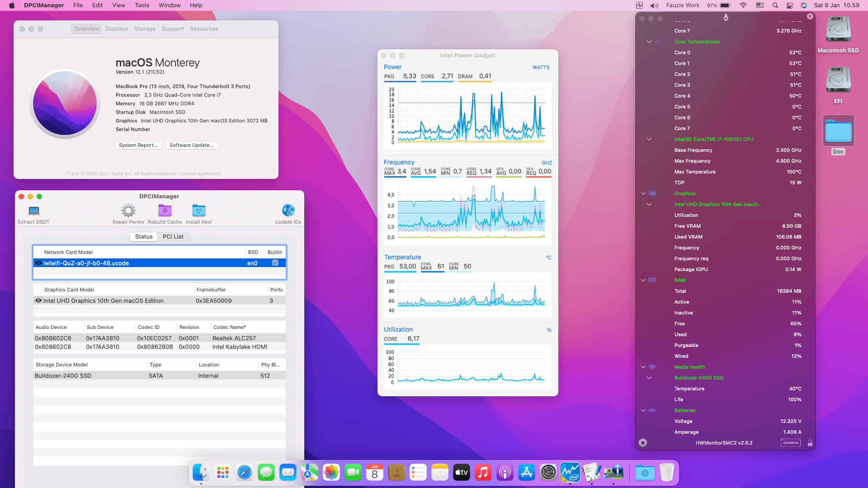This screenshot has height=488, width=868.
Task: Open Support tab in About This Mac
Action: [173, 29]
